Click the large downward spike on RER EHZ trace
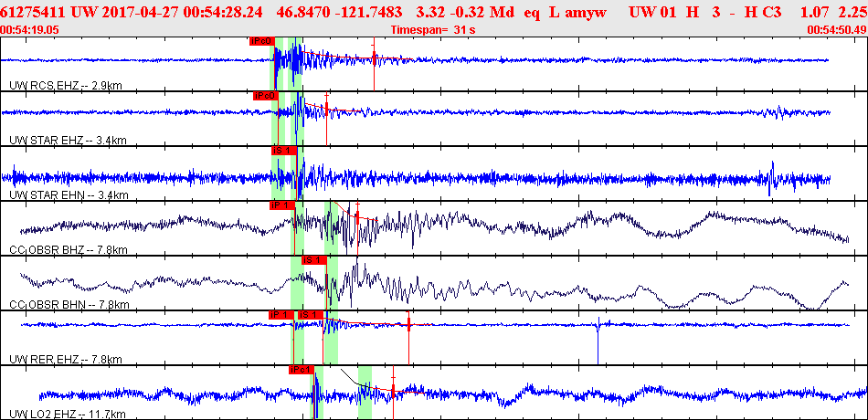The image size is (868, 420). (x=598, y=341)
